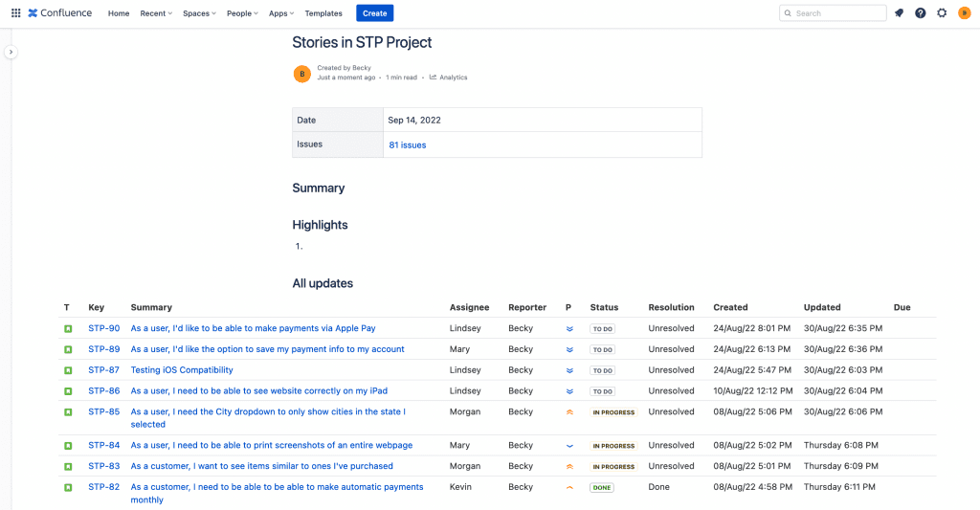Click the Confluence logo
The height and width of the screenshot is (510, 980).
pyautogui.click(x=60, y=13)
